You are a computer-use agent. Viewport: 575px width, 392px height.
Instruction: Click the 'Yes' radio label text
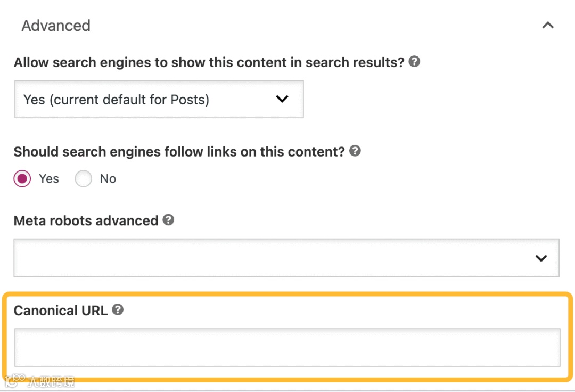coord(49,179)
